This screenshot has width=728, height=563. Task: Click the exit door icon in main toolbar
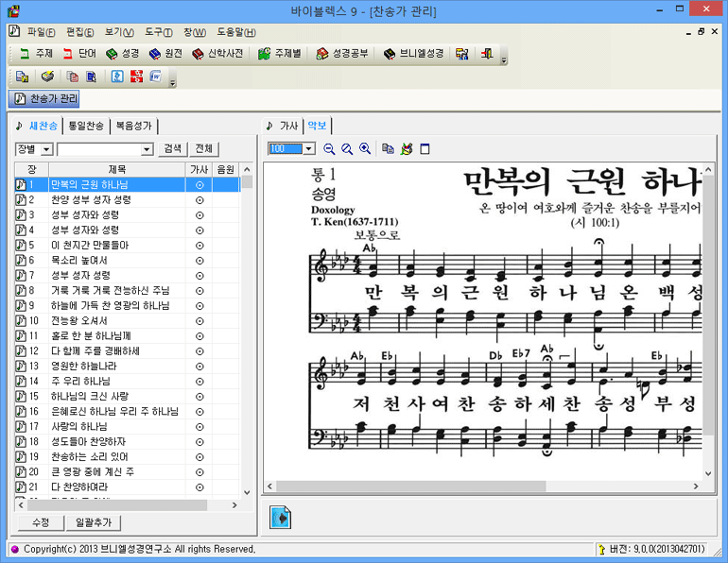(487, 54)
